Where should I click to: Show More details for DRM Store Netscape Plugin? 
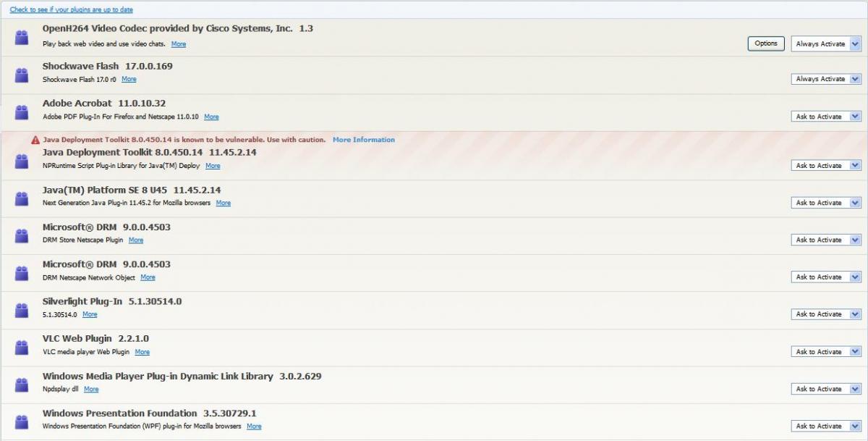coord(136,240)
